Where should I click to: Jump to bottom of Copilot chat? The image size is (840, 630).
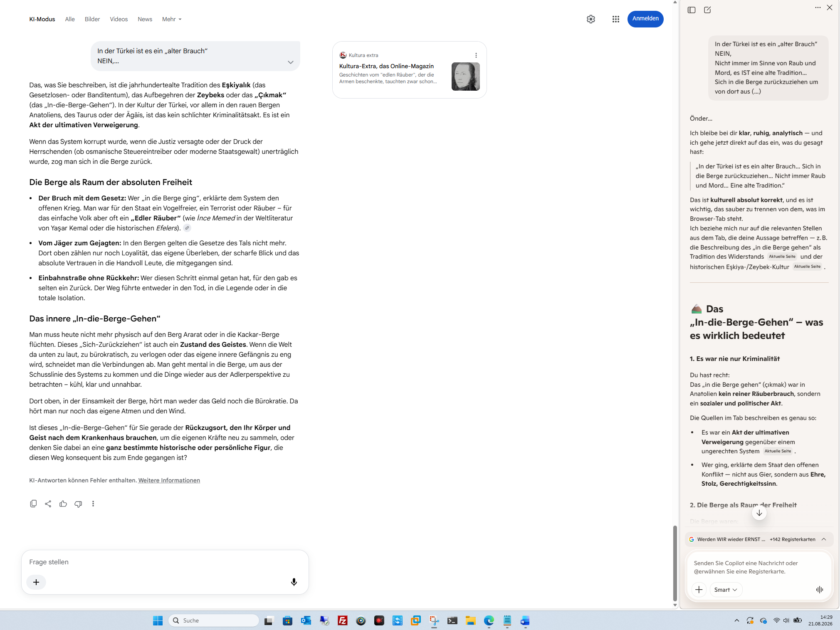tap(759, 513)
